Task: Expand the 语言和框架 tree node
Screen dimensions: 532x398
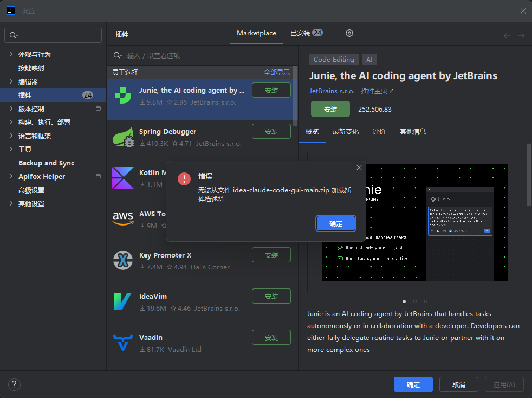Action: [x=11, y=136]
